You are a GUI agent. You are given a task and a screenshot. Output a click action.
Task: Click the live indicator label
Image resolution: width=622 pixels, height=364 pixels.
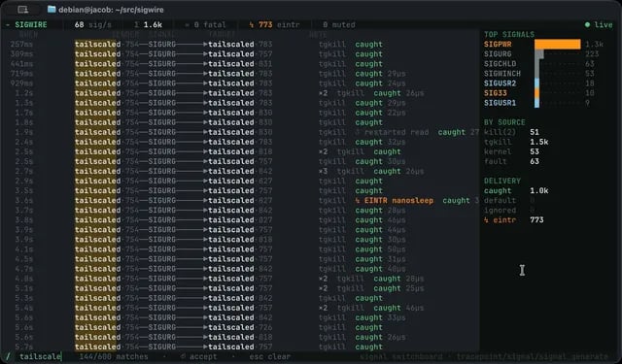pos(604,24)
